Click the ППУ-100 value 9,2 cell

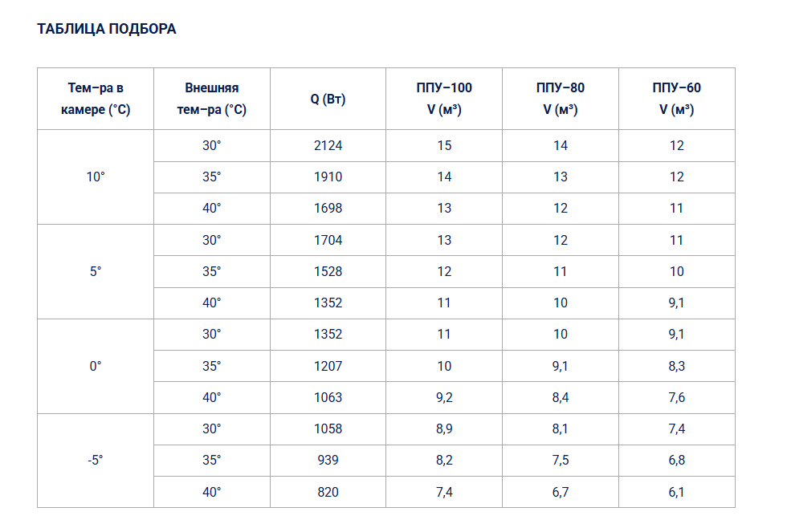click(444, 398)
